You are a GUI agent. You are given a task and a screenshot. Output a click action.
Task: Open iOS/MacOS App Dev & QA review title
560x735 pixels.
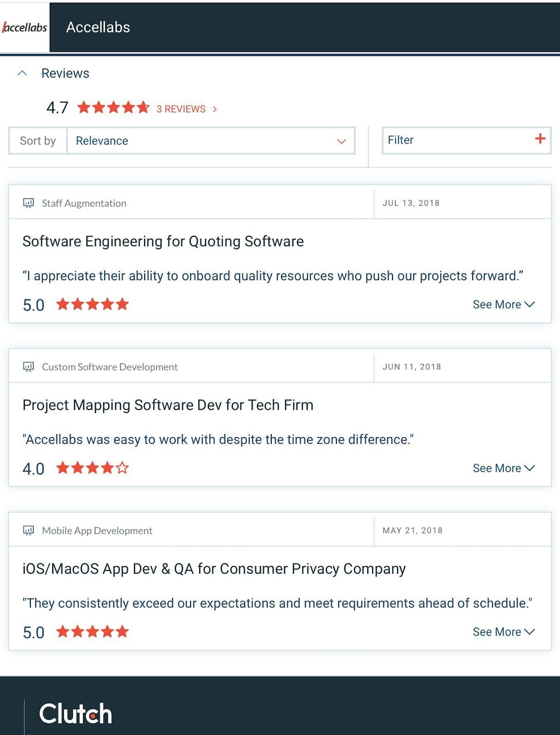point(214,569)
